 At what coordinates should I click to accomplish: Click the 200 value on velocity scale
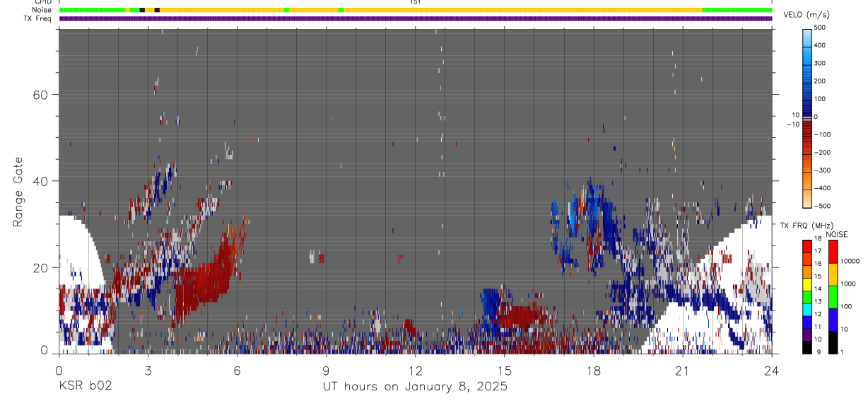(821, 81)
